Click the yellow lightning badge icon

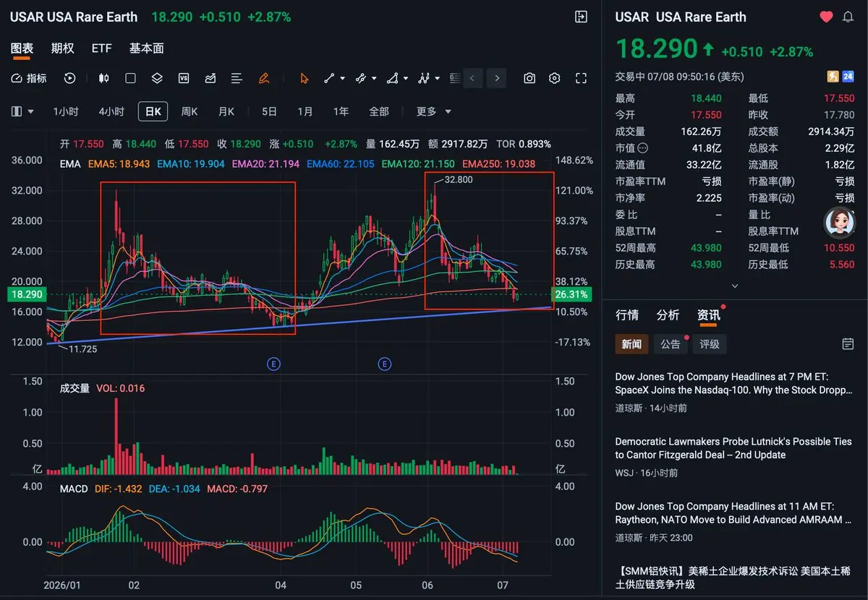tap(833, 76)
